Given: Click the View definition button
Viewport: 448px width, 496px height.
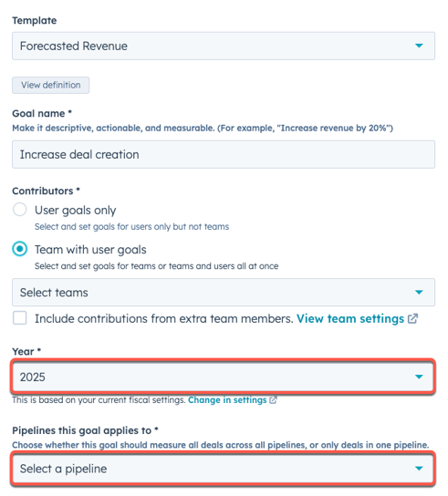Looking at the screenshot, I should click(51, 85).
